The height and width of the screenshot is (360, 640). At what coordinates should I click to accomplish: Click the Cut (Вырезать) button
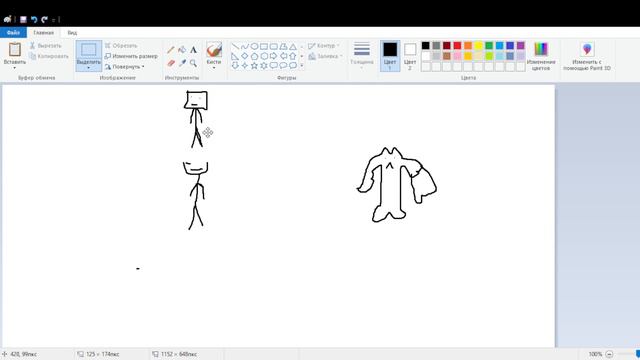pos(45,46)
